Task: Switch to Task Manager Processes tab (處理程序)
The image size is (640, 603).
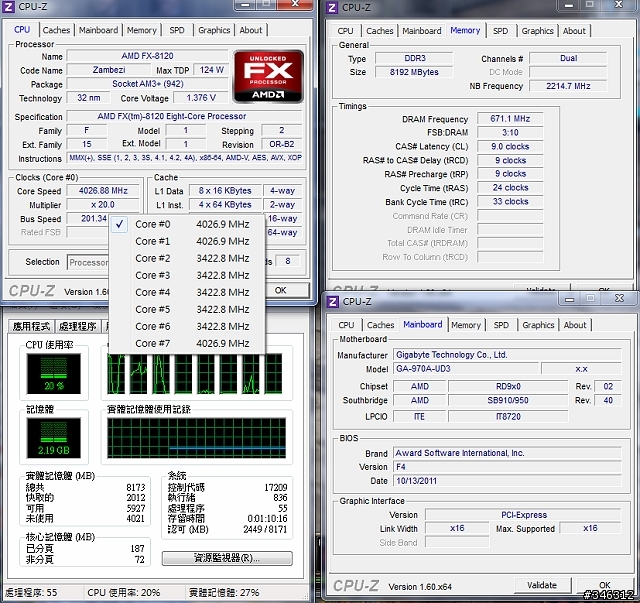Action: pos(78,326)
